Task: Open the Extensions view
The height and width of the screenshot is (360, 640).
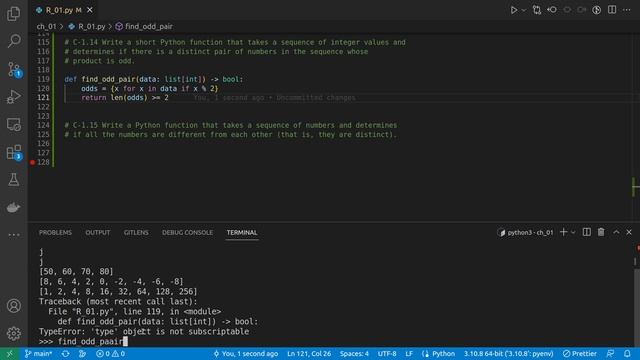Action: click(13, 152)
